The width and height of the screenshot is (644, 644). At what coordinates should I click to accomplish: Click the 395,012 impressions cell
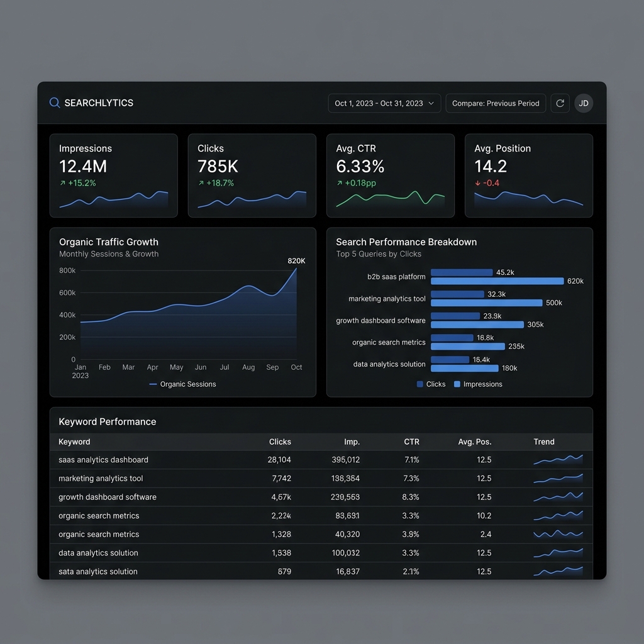click(345, 460)
